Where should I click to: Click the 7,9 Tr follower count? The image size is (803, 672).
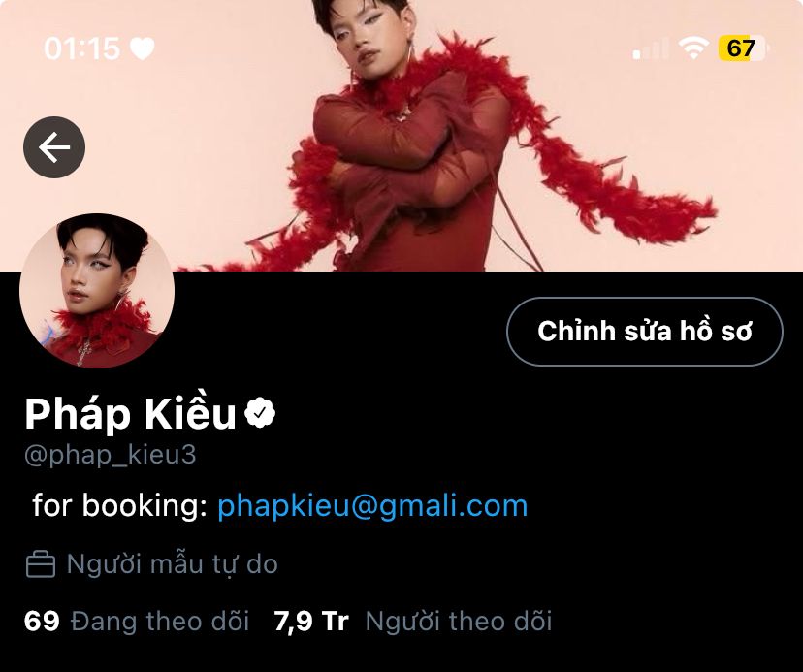tap(311, 622)
